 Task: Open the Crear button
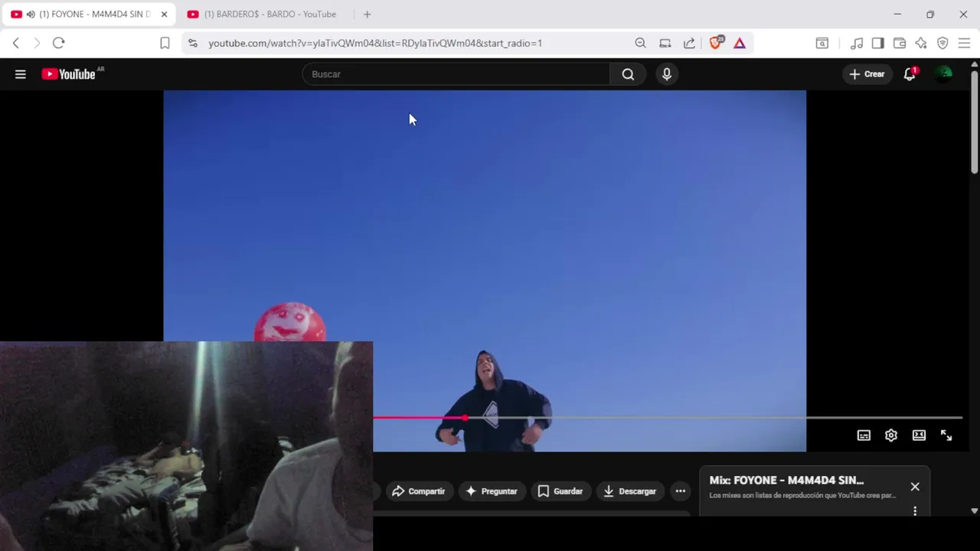(x=867, y=74)
